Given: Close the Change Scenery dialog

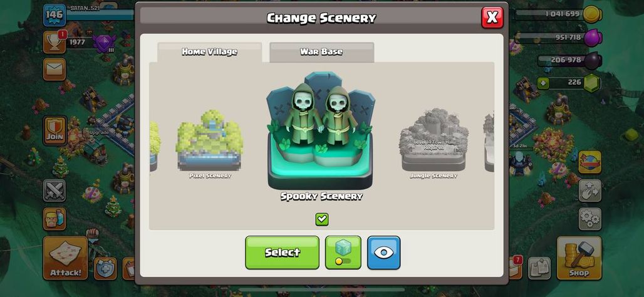Looking at the screenshot, I should 492,18.
